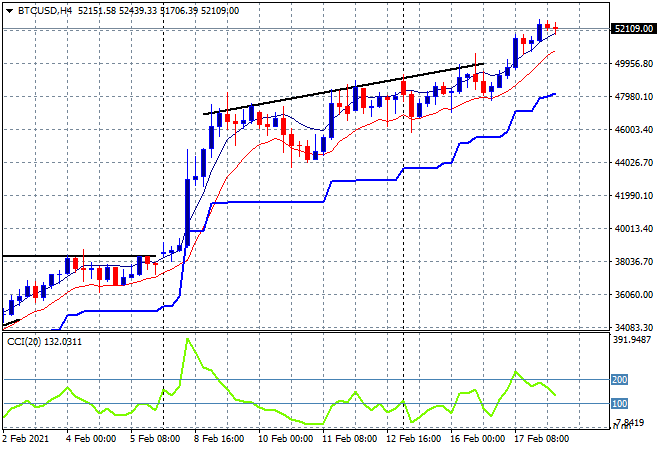Select the 49956.80 price axis label
The height and width of the screenshot is (450, 660).
(x=633, y=64)
